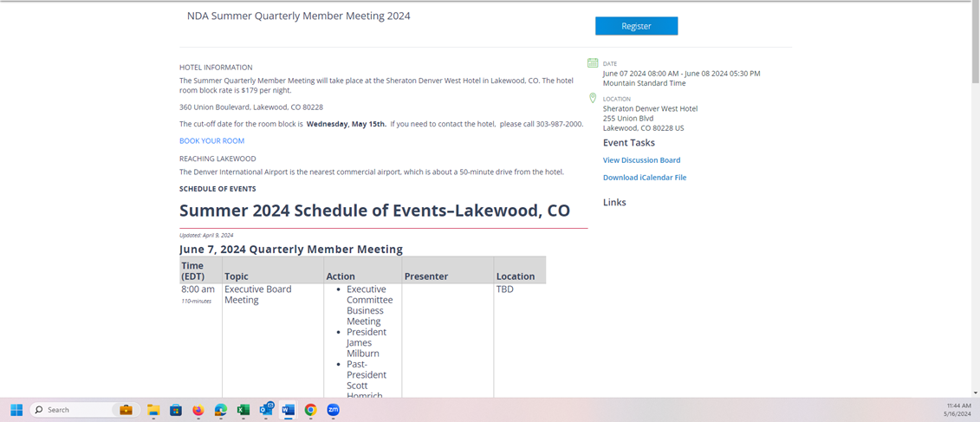This screenshot has height=422, width=980.
Task: Download the iCalendar File link
Action: [644, 178]
